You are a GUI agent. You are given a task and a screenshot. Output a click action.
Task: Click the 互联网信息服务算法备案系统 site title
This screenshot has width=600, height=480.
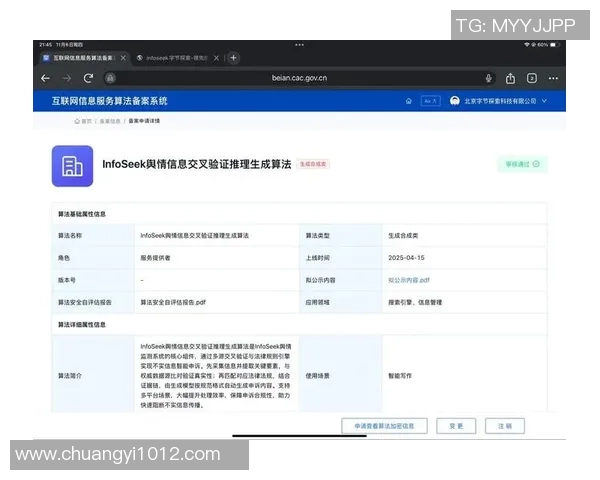coord(109,101)
